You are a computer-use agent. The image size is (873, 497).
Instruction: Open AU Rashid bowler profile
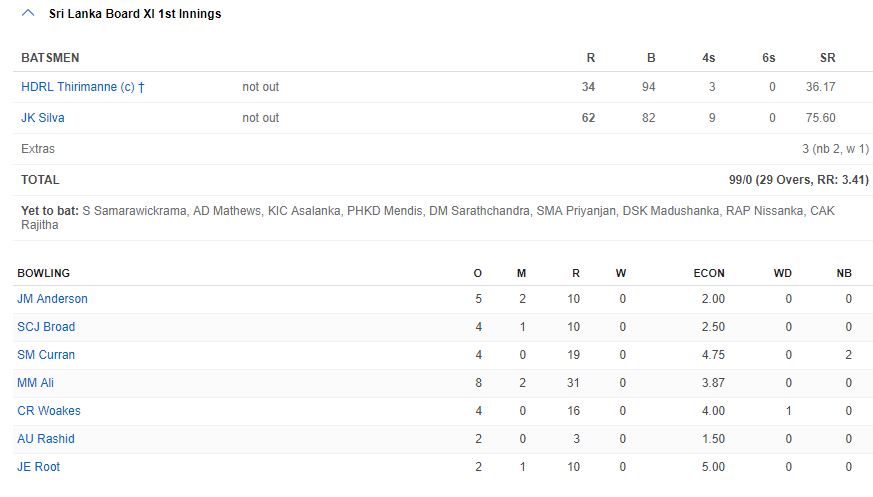(46, 439)
